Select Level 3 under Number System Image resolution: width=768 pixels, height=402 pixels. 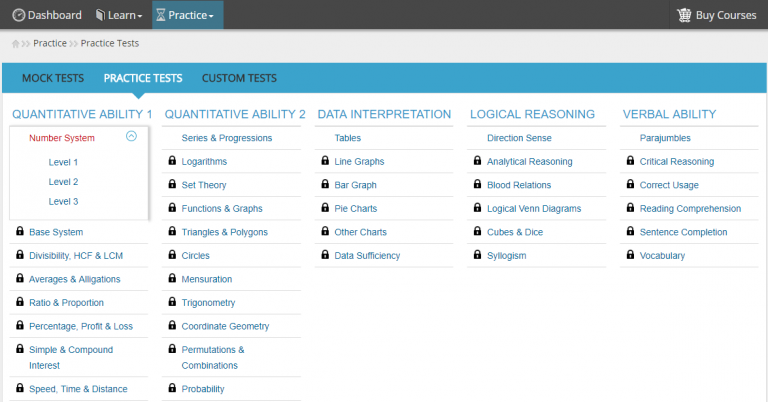click(x=63, y=202)
